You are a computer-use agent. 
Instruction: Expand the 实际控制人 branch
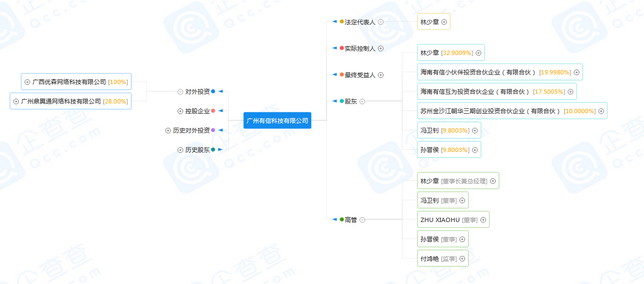pos(381,49)
